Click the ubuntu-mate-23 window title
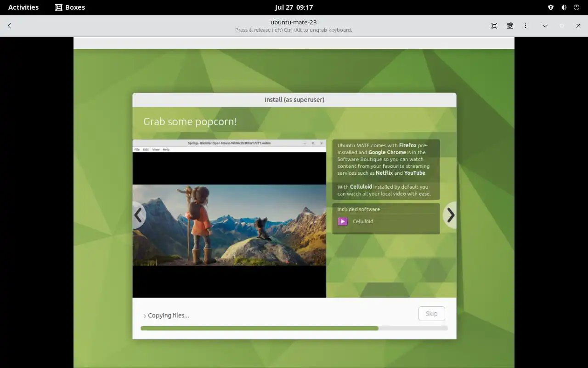Screen dimensions: 588x368 click(x=294, y=22)
